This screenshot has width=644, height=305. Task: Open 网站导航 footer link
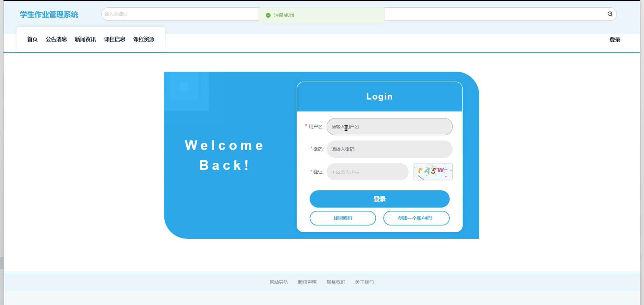point(279,282)
